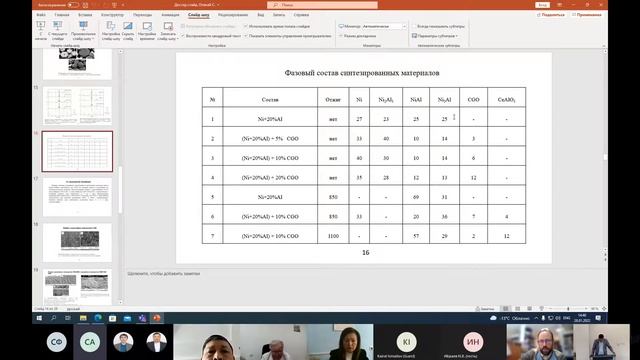
Task: Click the search box in title bar
Action: (322, 5)
